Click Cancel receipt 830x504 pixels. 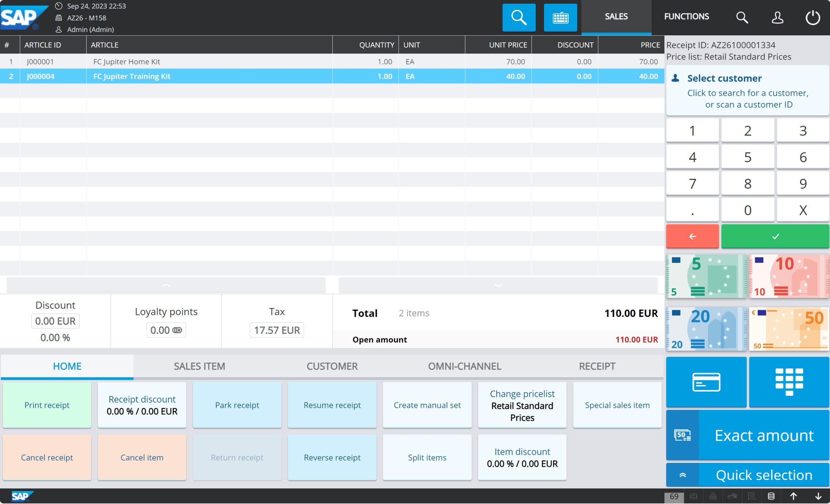point(47,458)
